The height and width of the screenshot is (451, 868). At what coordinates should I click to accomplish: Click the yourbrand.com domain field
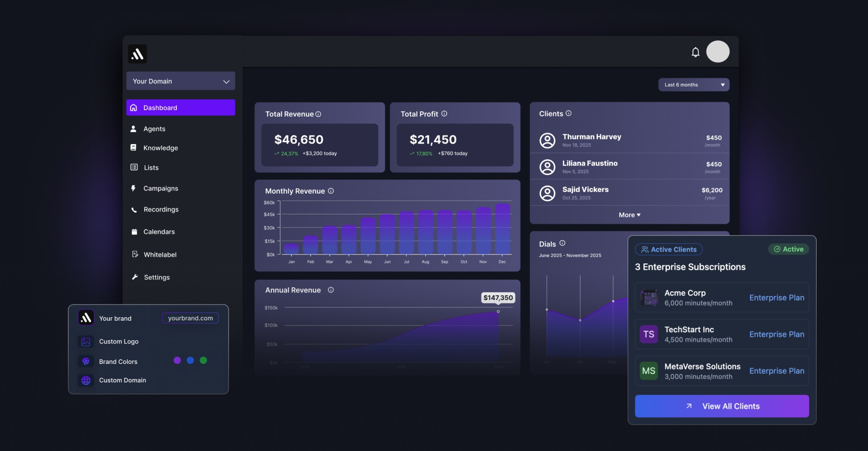[191, 318]
